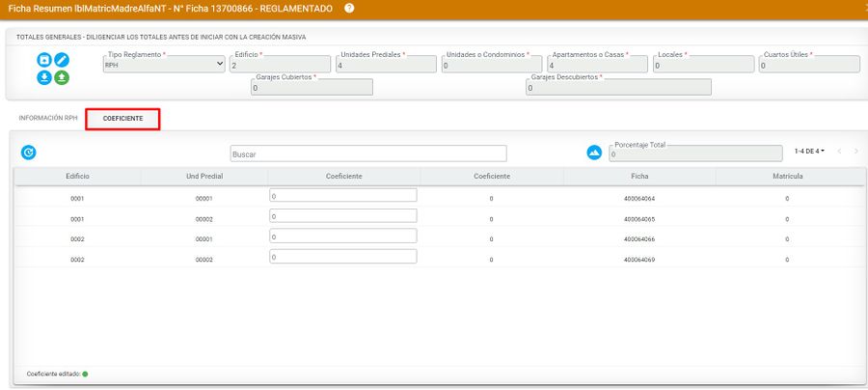Go to next page of results
The width and height of the screenshot is (868, 390).
[x=855, y=152]
